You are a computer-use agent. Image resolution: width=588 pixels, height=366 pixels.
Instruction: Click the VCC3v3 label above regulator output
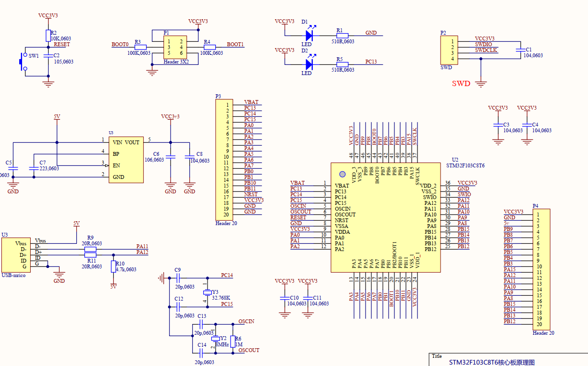point(171,117)
